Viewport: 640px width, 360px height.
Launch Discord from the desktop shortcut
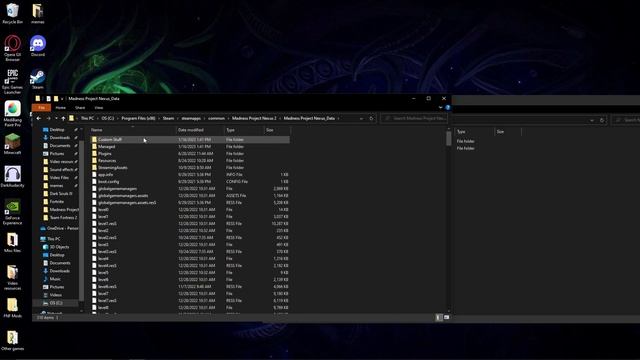click(38, 46)
